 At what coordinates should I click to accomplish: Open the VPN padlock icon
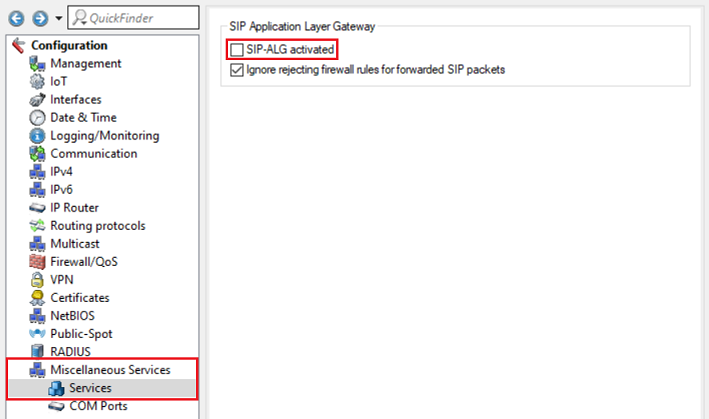coord(38,279)
